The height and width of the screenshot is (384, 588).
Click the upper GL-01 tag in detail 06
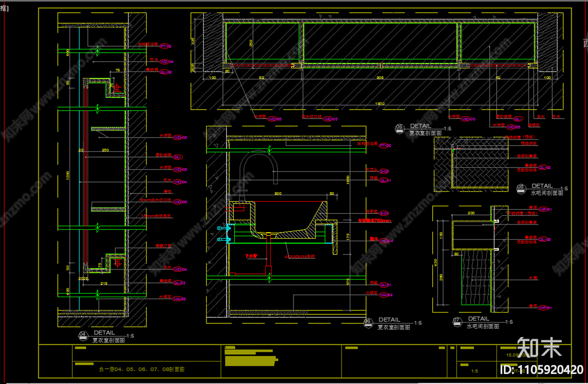(385, 180)
